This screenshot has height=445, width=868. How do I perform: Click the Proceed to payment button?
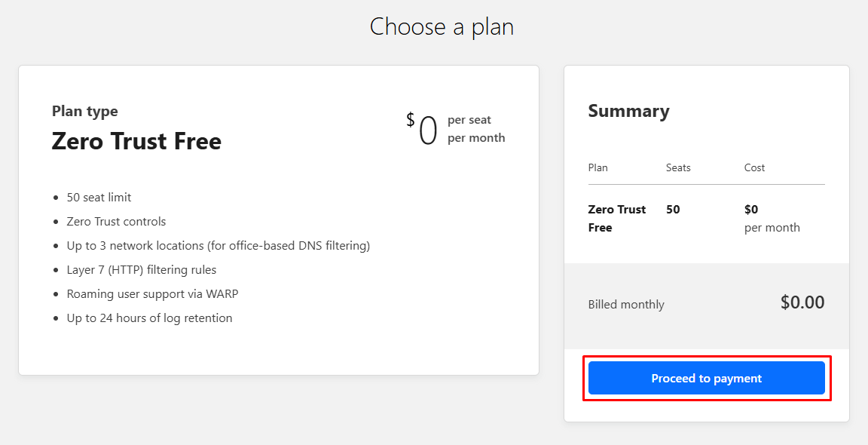[706, 378]
